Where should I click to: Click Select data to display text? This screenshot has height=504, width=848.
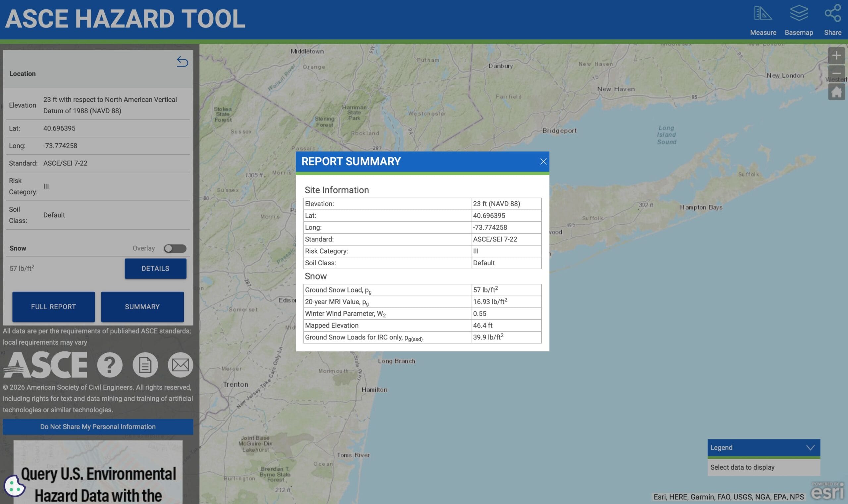[742, 467]
